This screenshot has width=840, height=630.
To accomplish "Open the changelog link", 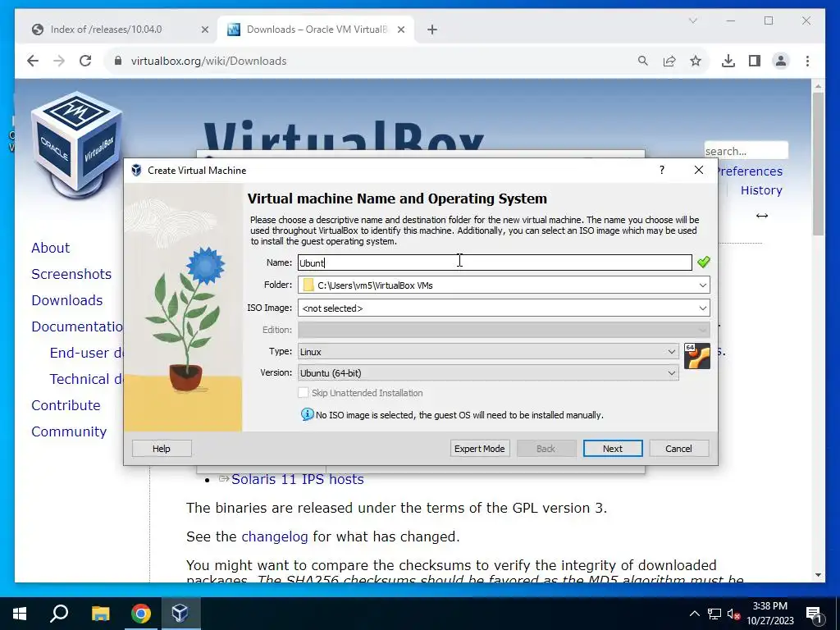I will (274, 536).
